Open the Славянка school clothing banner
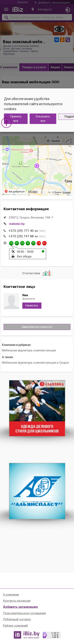The width and height of the screenshot is (74, 644). (37, 408)
